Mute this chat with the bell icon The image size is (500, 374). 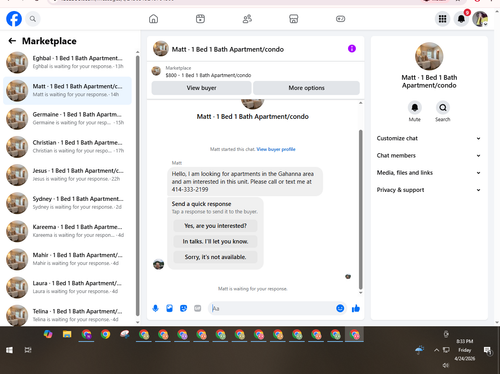415,108
